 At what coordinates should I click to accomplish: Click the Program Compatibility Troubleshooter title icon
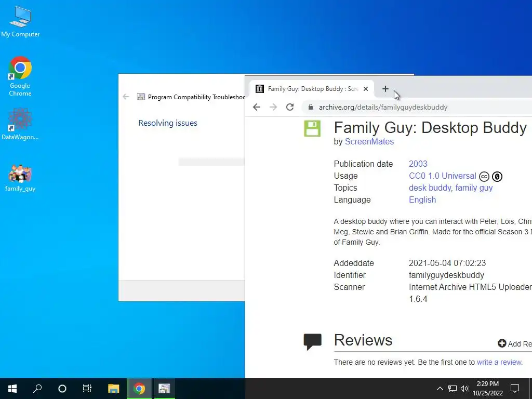[x=141, y=97]
